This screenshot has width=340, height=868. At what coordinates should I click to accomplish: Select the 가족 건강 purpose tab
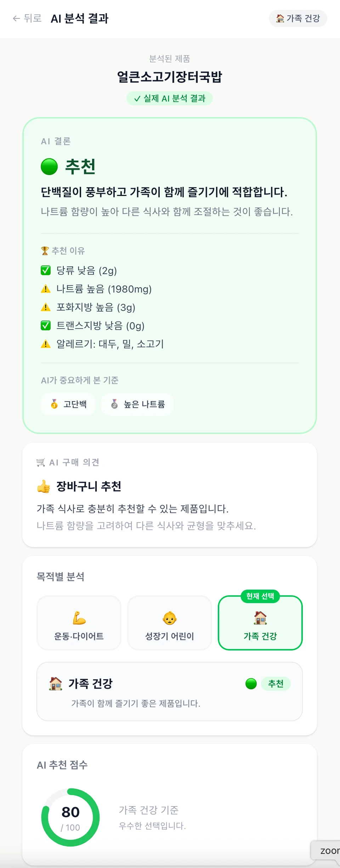pyautogui.click(x=260, y=623)
